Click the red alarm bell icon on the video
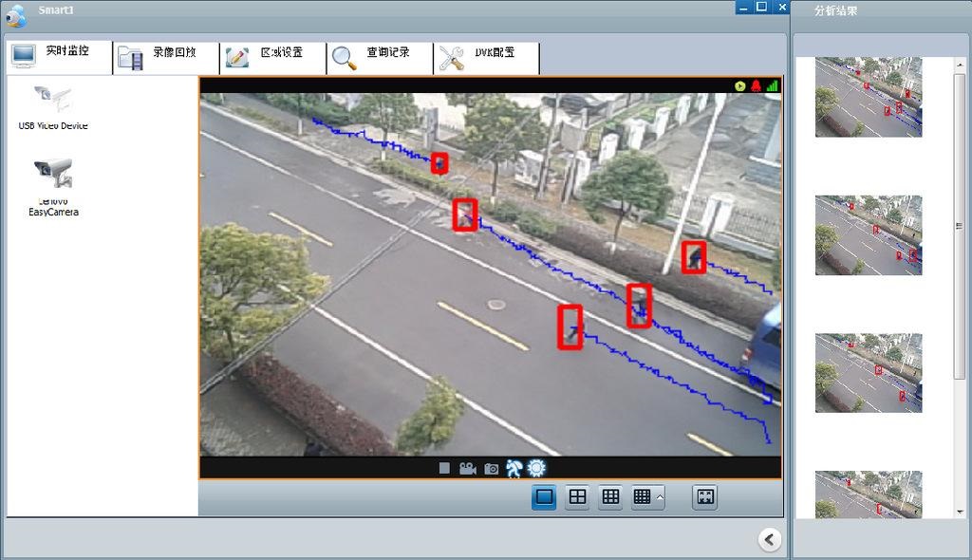Image resolution: width=972 pixels, height=560 pixels. tap(755, 85)
